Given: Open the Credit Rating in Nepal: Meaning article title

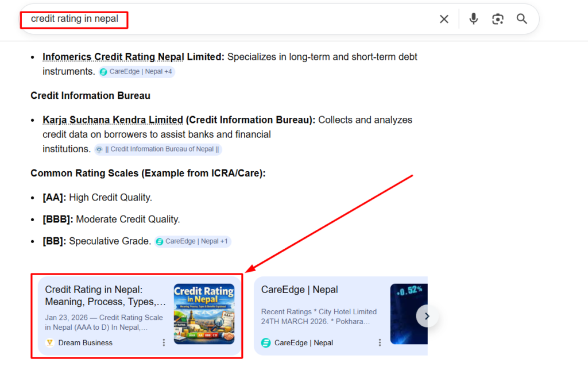Looking at the screenshot, I should 106,296.
